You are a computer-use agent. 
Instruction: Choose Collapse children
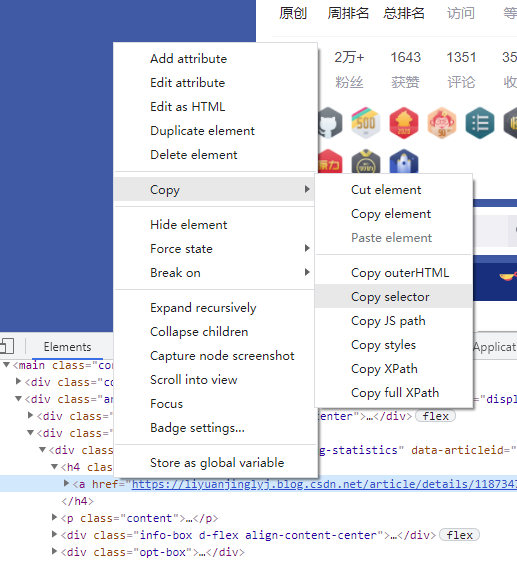199,332
